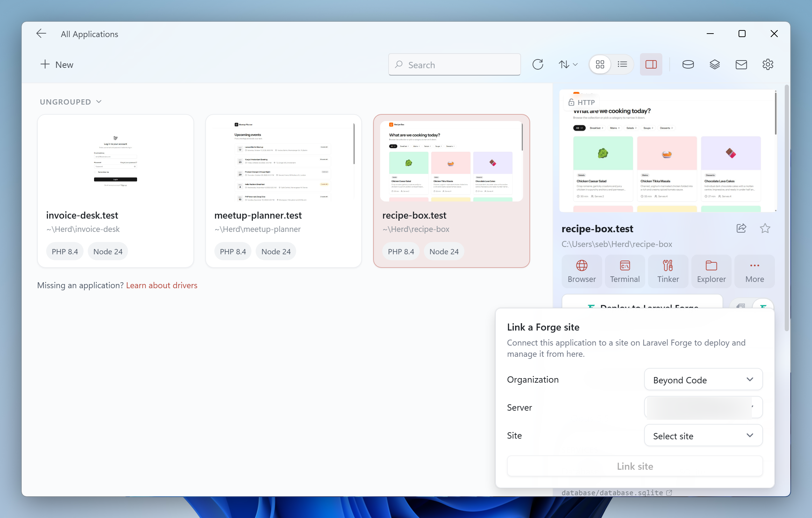Viewport: 812px width, 518px height.
Task: Select the meetup-planner.test application card
Action: 283,191
